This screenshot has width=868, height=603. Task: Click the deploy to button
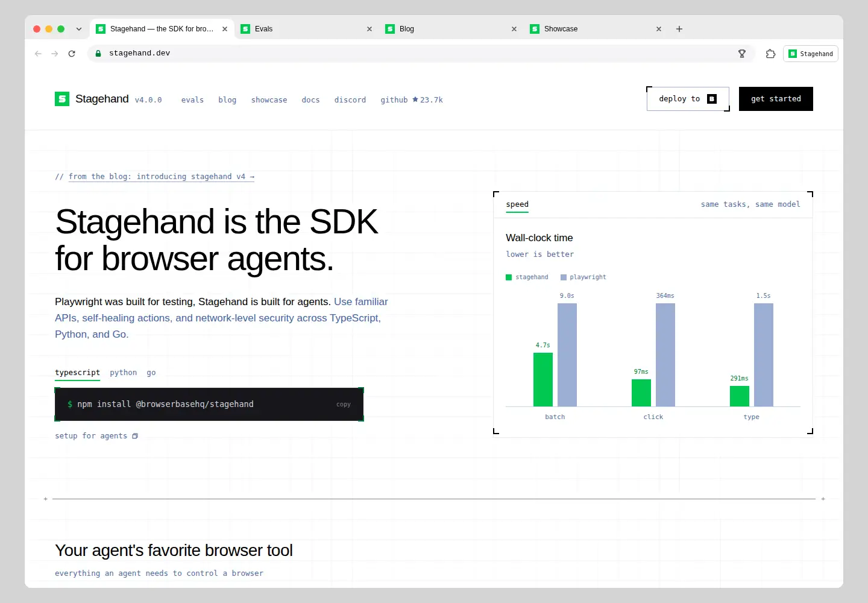coord(688,99)
